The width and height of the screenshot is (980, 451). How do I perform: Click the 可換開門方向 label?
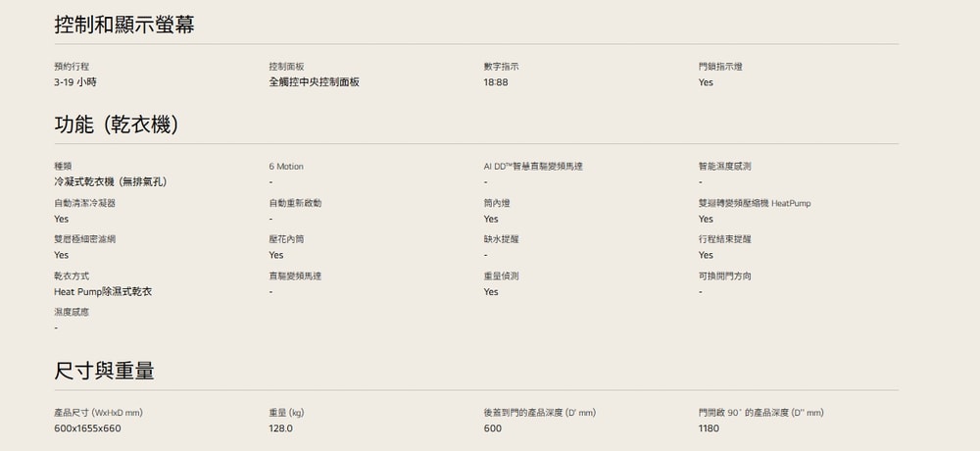[725, 276]
